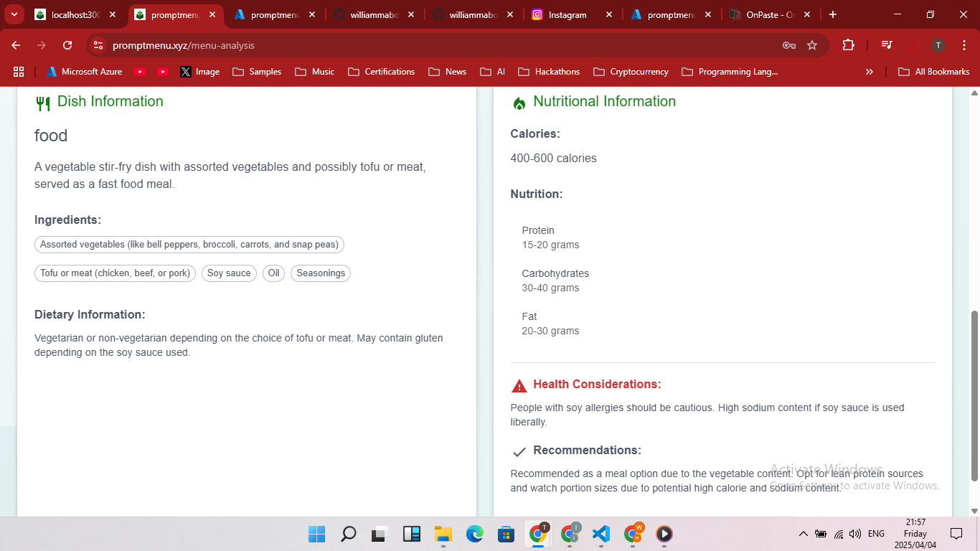980x551 pixels.
Task: Click the page vertical scrollbar thumb
Action: coord(974,396)
